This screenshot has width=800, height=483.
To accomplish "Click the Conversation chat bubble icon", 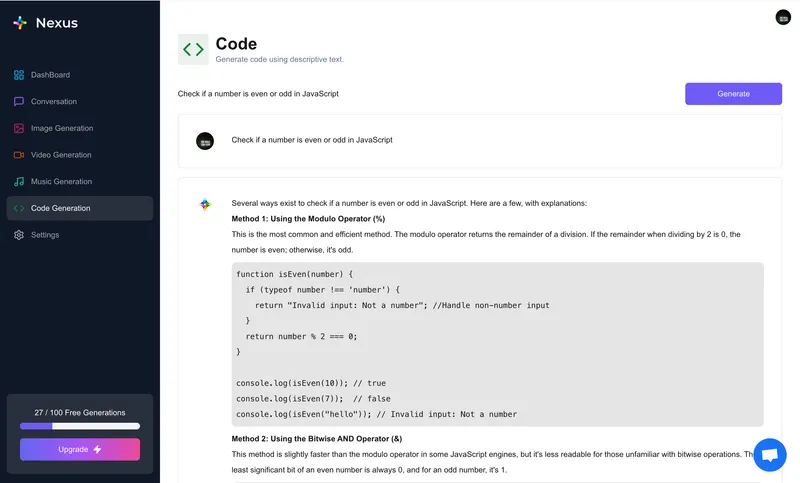I will click(19, 102).
